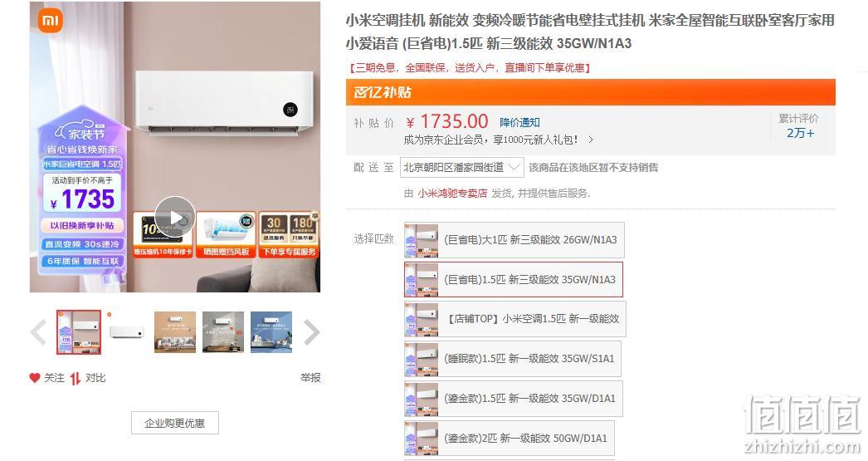Open the 北京朝阳区潘家园街道 delivery dropdown
This screenshot has height=461, width=868.
[x=461, y=167]
